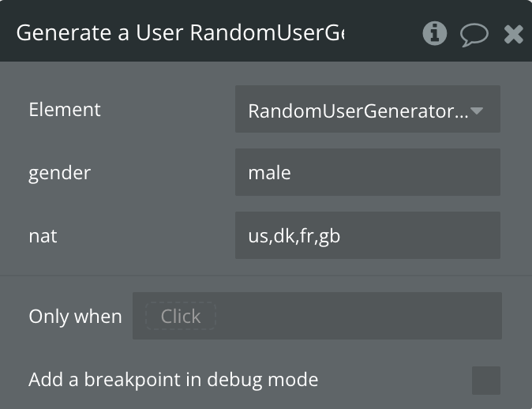Open the comment speech bubble icon
This screenshot has height=409, width=532.
coord(474,34)
